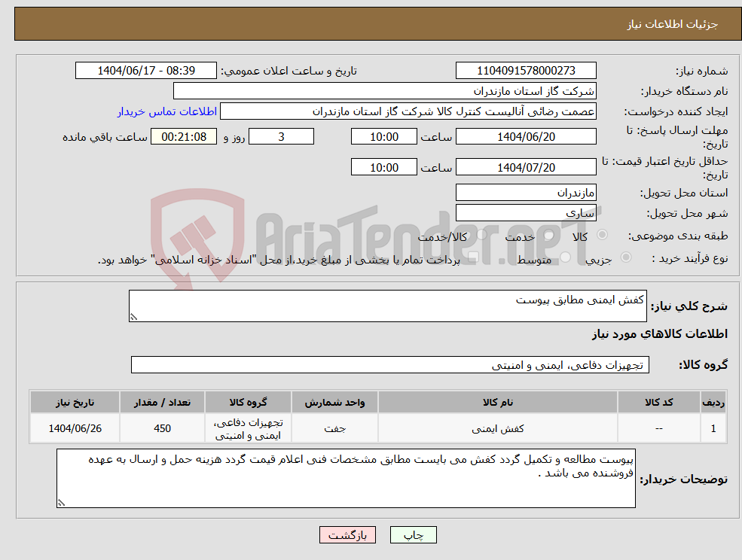Select the جزیی purchase process option
Viewport: 742px width, 560px height.
pos(626,257)
